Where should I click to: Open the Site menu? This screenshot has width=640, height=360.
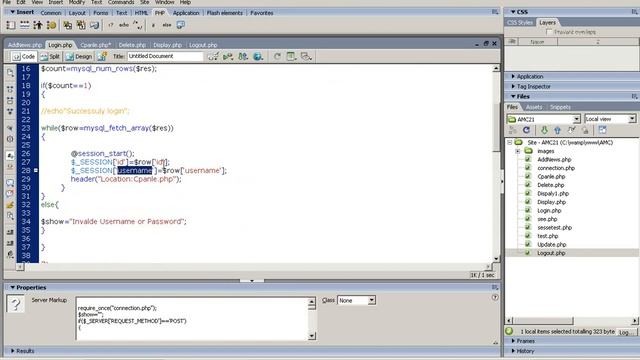(144, 2)
